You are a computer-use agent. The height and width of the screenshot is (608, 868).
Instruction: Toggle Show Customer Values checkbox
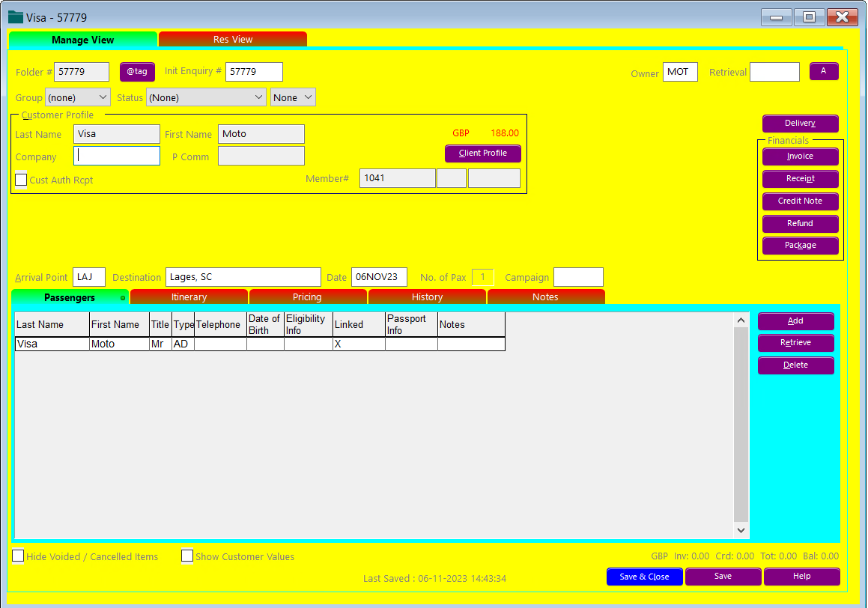[x=187, y=556]
